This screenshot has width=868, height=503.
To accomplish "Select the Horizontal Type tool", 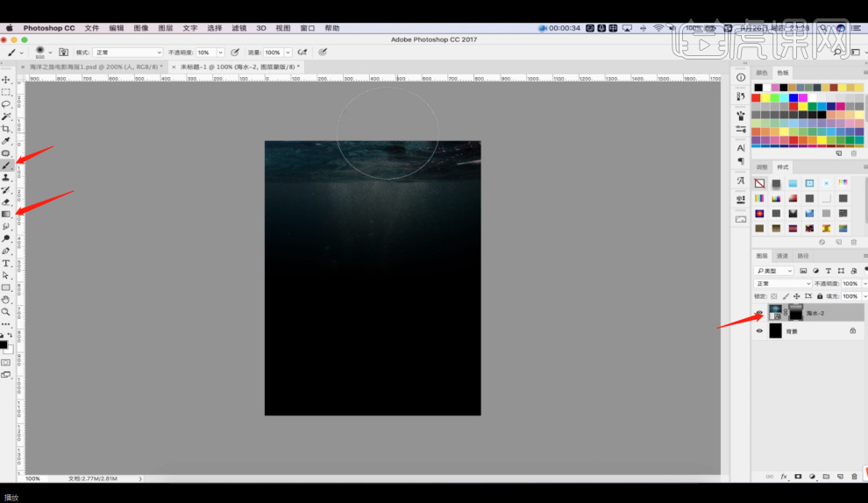I will 6,263.
